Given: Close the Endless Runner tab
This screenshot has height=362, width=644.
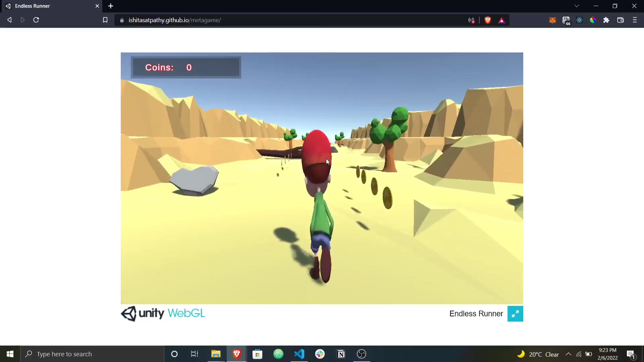Looking at the screenshot, I should pos(97,6).
